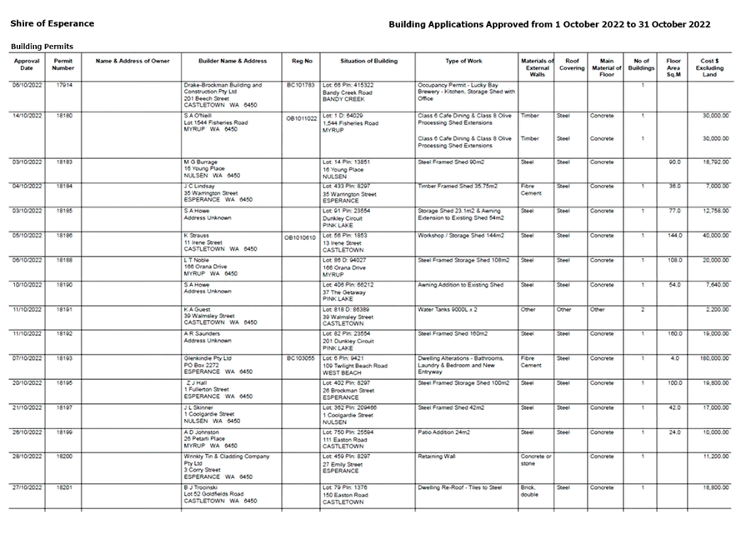This screenshot has width=756, height=534.
Task: Click the Dwelling Re-Roof Tiles to Steel entry
Action: [459, 487]
